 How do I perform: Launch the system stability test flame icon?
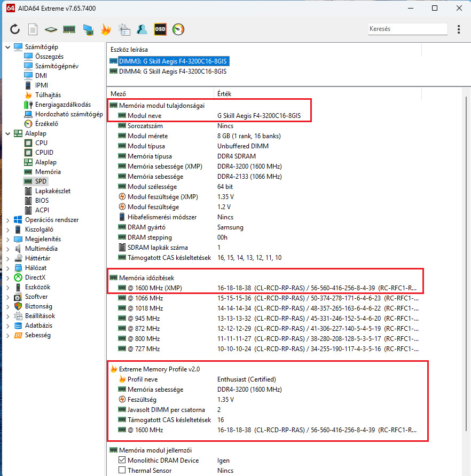[x=106, y=29]
